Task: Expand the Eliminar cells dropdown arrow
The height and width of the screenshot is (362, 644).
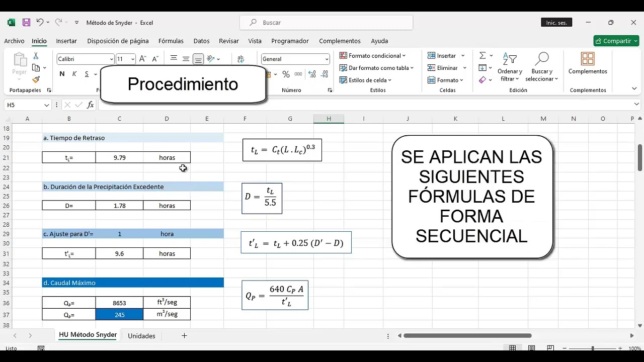Action: [465, 68]
